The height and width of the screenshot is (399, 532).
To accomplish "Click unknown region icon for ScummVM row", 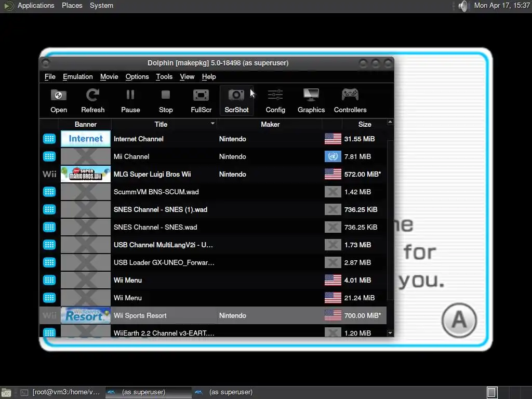I will 333,192.
